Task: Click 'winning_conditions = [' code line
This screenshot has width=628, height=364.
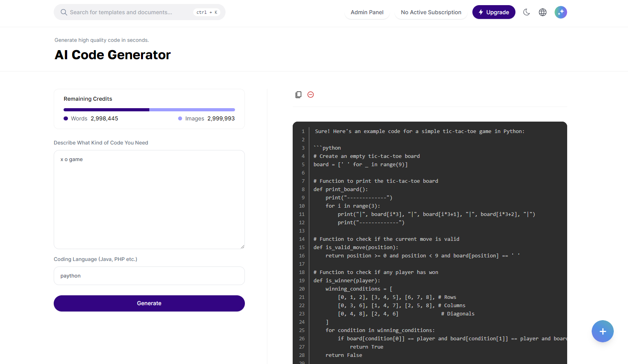Action: click(359, 289)
